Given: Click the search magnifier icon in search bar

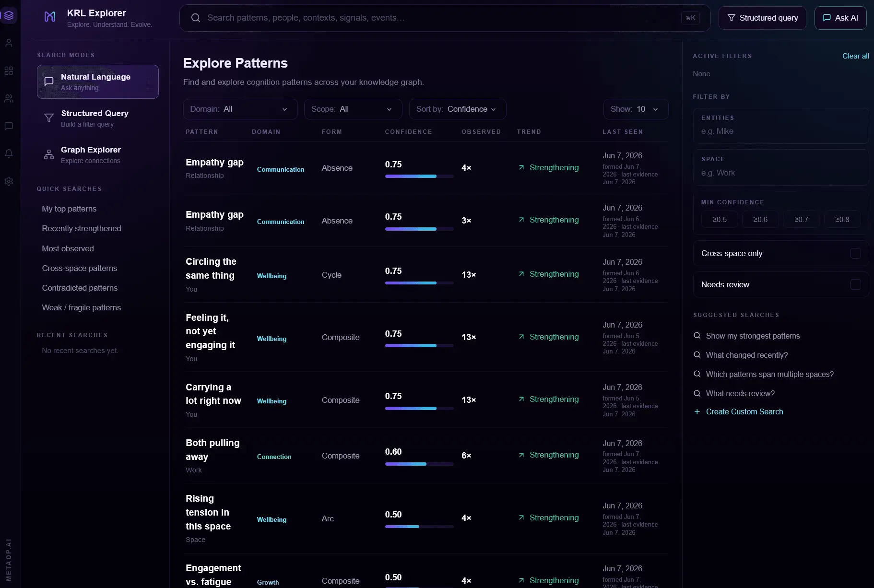Looking at the screenshot, I should tap(195, 18).
